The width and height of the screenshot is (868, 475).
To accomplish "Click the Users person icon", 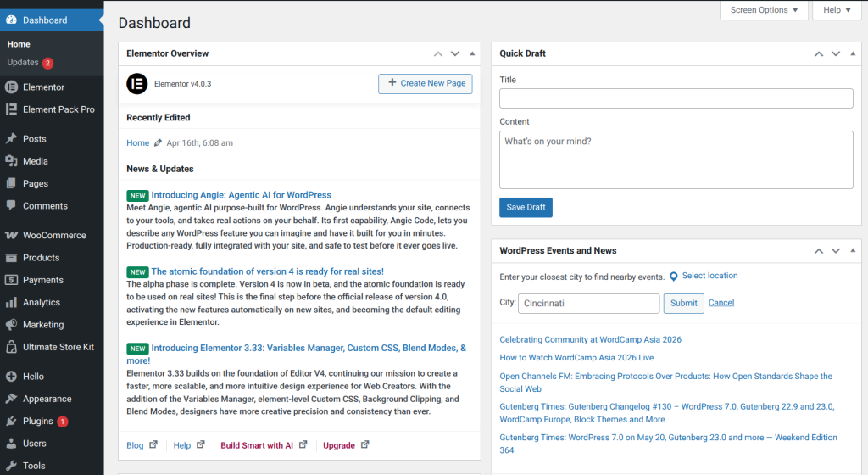I will pos(11,444).
